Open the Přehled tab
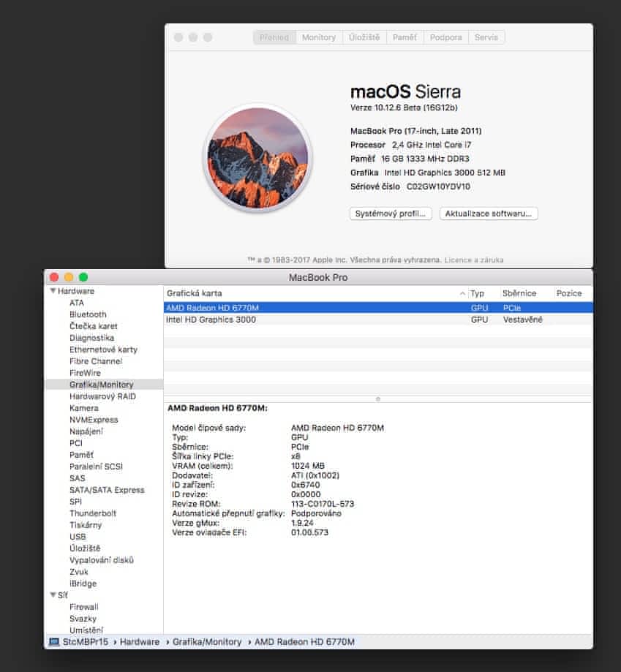 274,37
